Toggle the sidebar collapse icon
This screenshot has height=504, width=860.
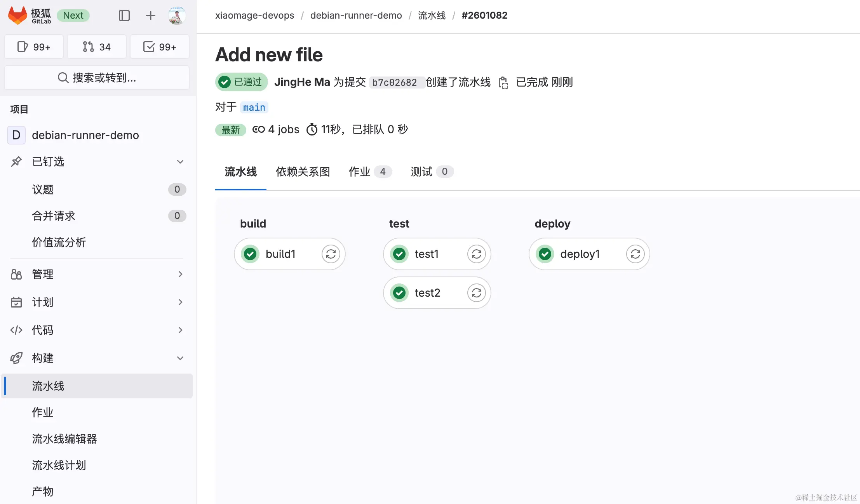point(124,16)
